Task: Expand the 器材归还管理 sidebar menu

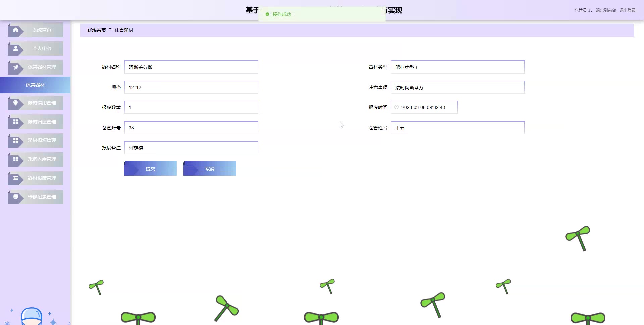Action: 35,122
